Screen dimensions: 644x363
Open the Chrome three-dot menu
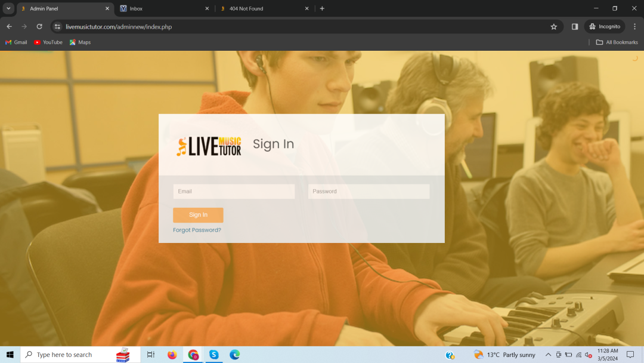(634, 26)
